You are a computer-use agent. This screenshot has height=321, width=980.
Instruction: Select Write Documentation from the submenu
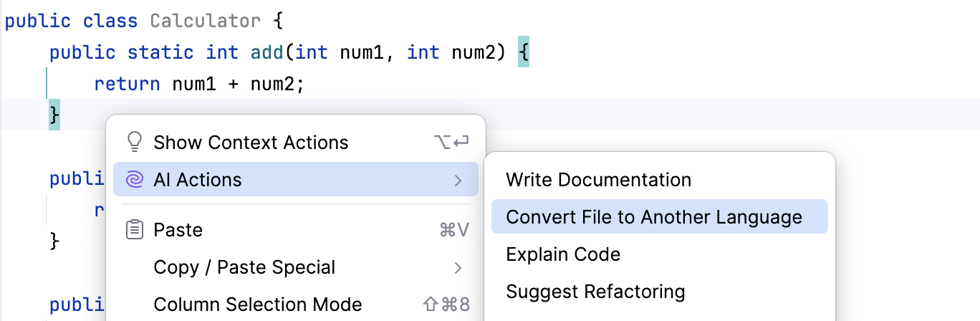[x=598, y=179]
